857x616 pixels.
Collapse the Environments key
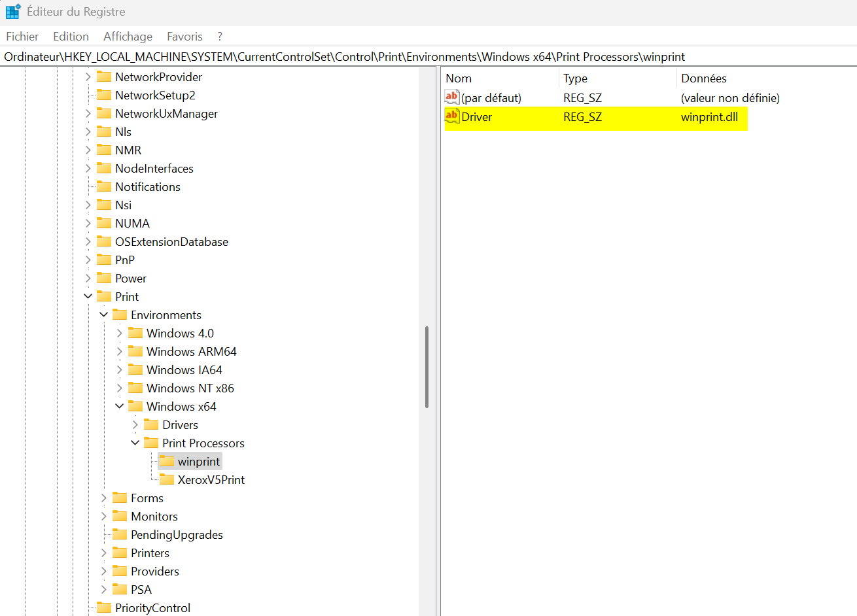tap(103, 315)
